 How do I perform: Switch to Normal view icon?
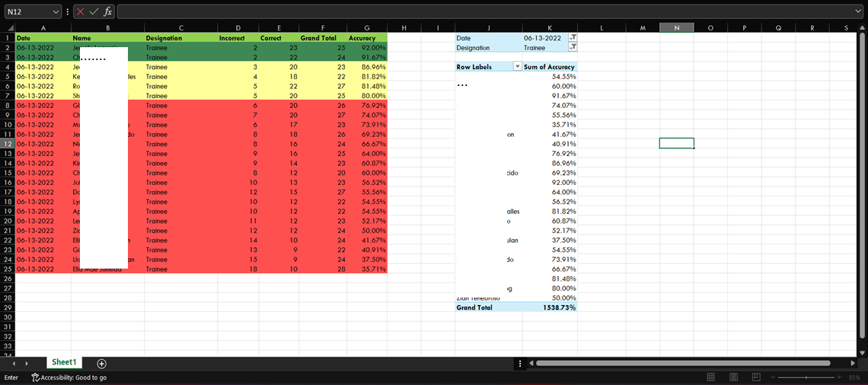click(712, 377)
